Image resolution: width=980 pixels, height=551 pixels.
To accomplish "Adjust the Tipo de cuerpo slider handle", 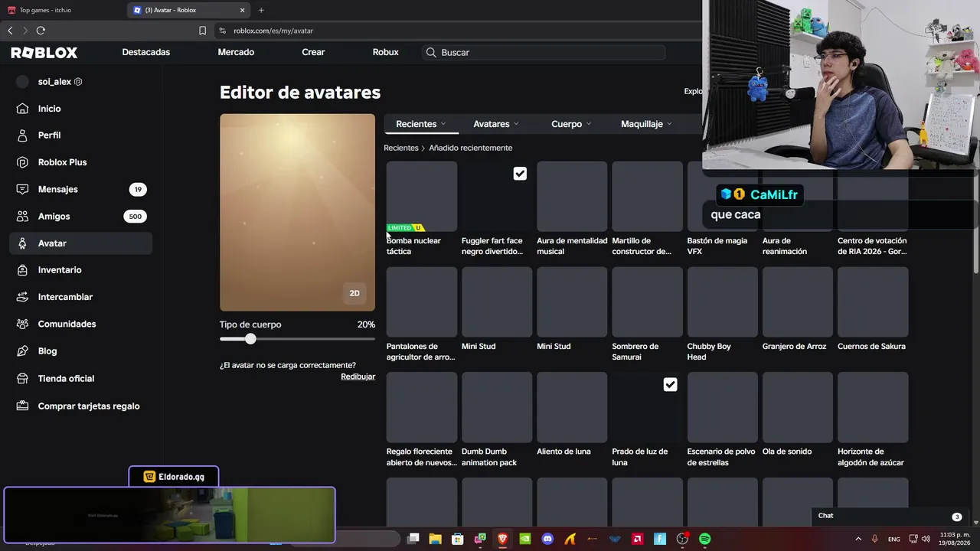I will point(250,339).
